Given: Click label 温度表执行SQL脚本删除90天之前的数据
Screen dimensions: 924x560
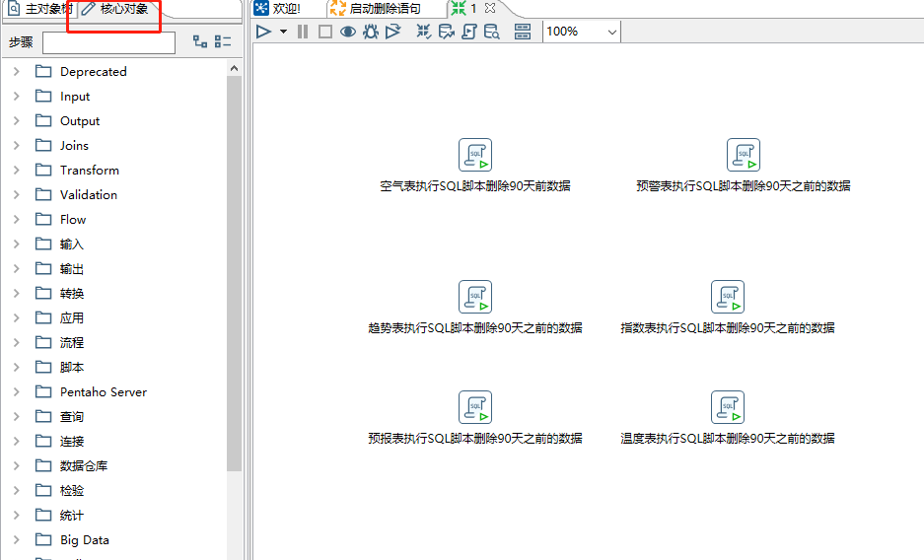Looking at the screenshot, I should [727, 438].
